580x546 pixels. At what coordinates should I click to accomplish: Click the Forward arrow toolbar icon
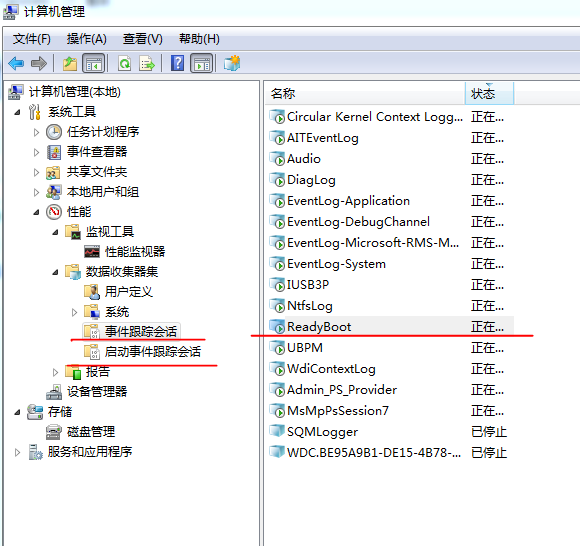pos(39,63)
